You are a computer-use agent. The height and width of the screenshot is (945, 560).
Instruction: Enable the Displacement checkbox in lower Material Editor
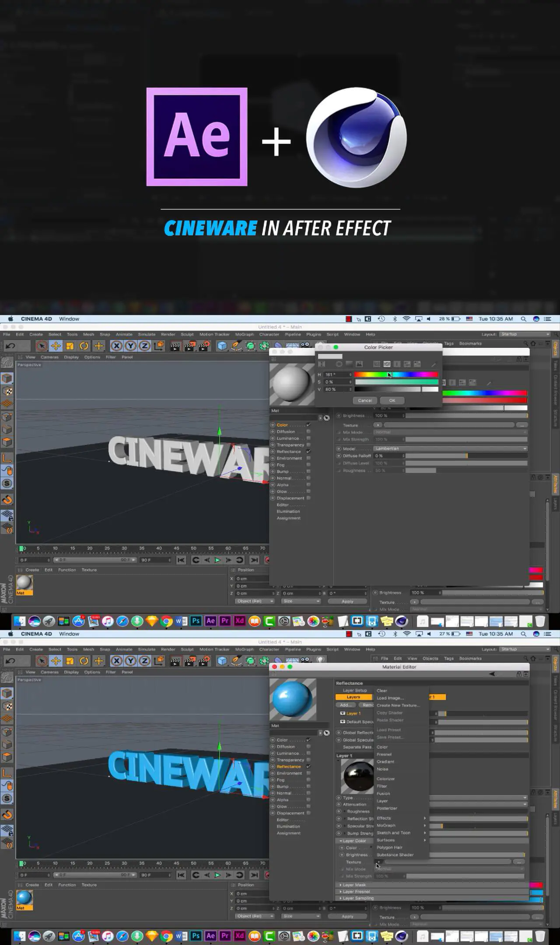coord(308,813)
